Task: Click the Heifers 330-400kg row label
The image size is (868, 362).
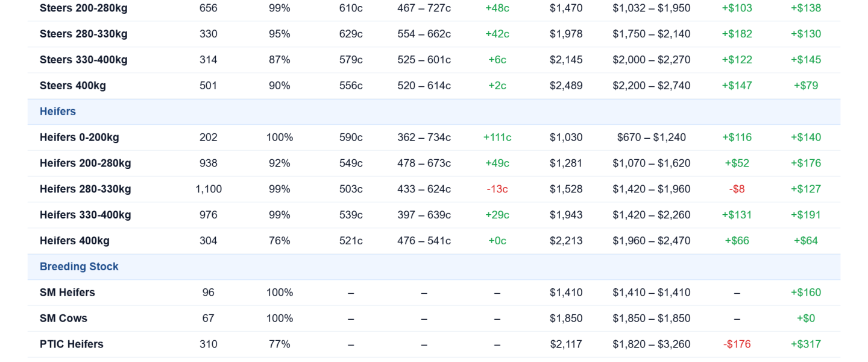Action: coord(85,215)
